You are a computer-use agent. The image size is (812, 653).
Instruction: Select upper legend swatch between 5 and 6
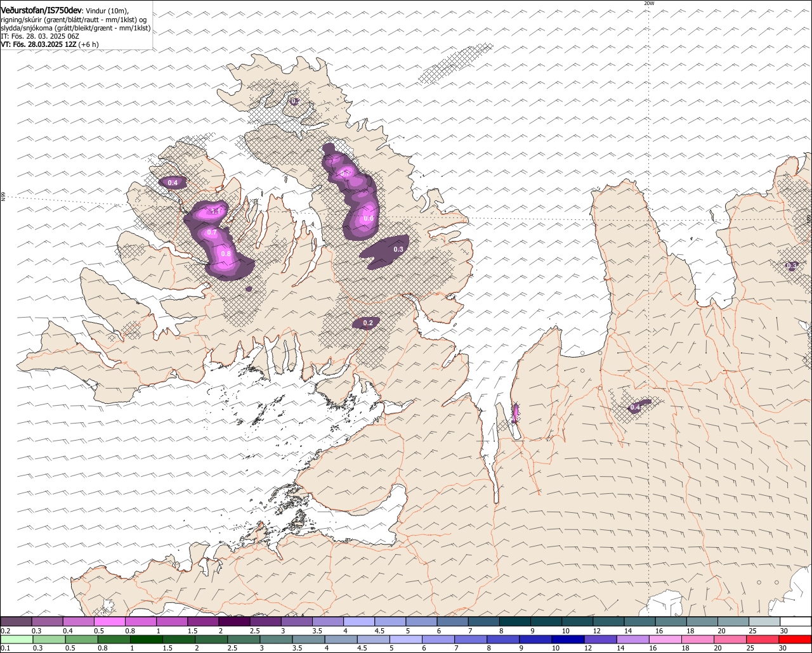pyautogui.click(x=422, y=621)
